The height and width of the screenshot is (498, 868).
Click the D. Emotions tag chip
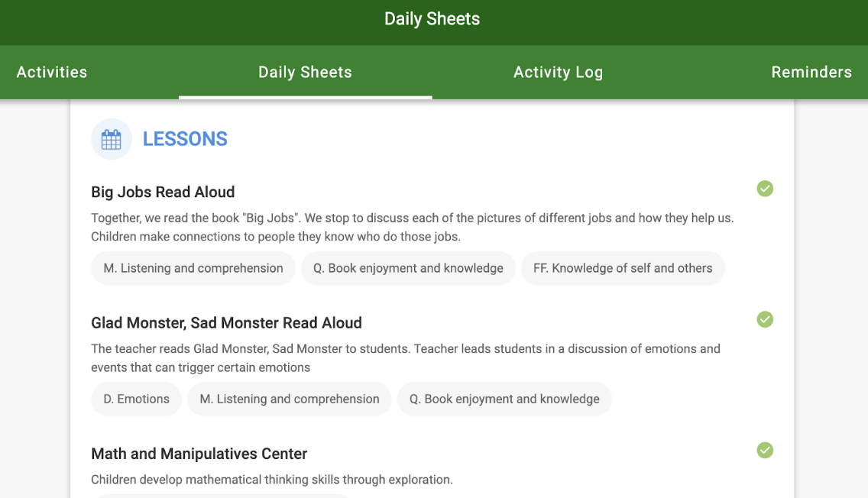136,399
